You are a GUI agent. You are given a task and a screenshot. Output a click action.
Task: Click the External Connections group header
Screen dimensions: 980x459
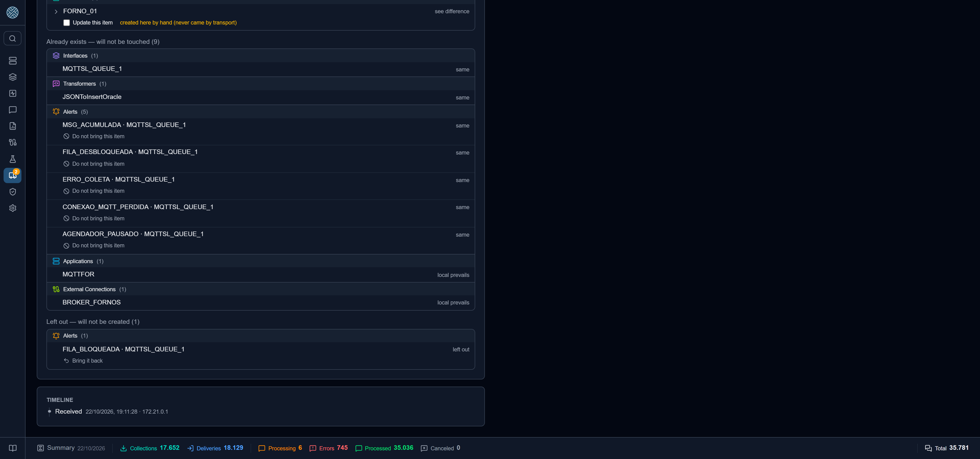point(261,289)
